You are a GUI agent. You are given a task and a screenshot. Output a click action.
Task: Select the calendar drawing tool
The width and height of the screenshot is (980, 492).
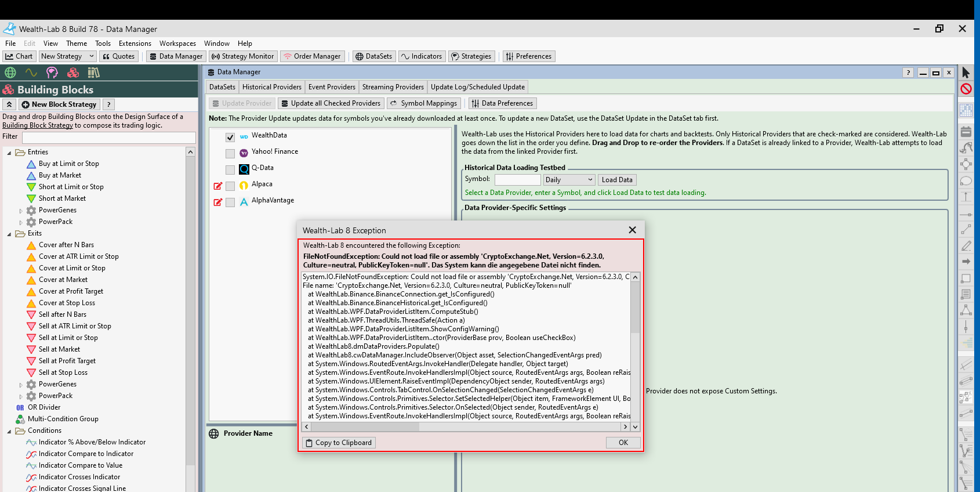(966, 132)
